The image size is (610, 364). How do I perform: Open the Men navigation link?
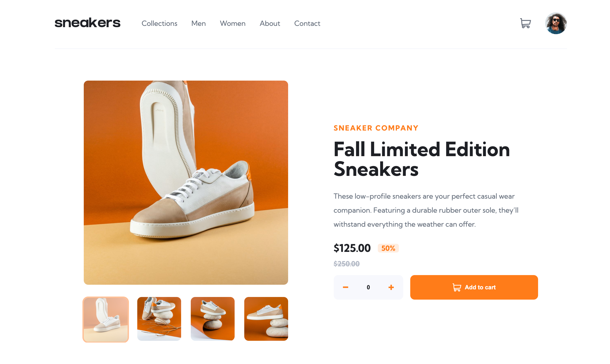[x=198, y=23]
